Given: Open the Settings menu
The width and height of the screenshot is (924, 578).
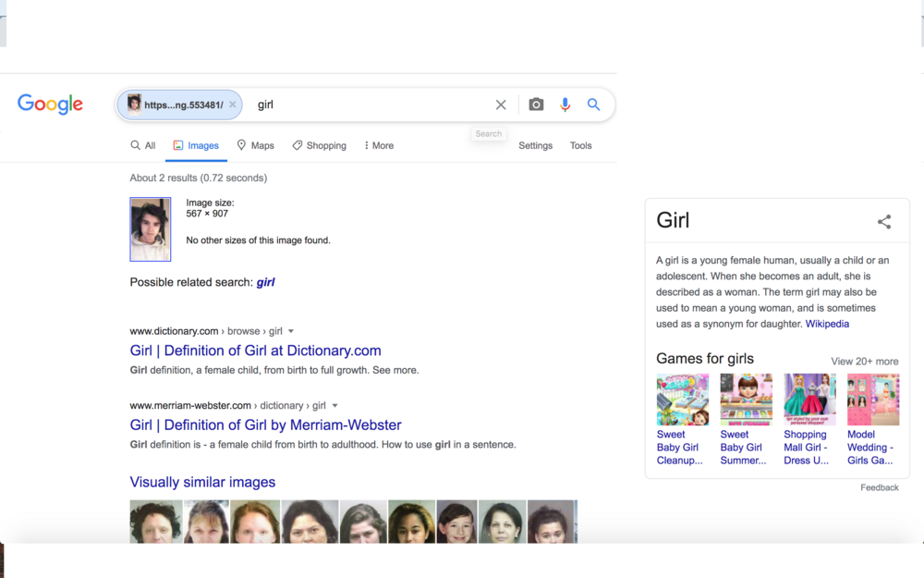Looking at the screenshot, I should [536, 146].
